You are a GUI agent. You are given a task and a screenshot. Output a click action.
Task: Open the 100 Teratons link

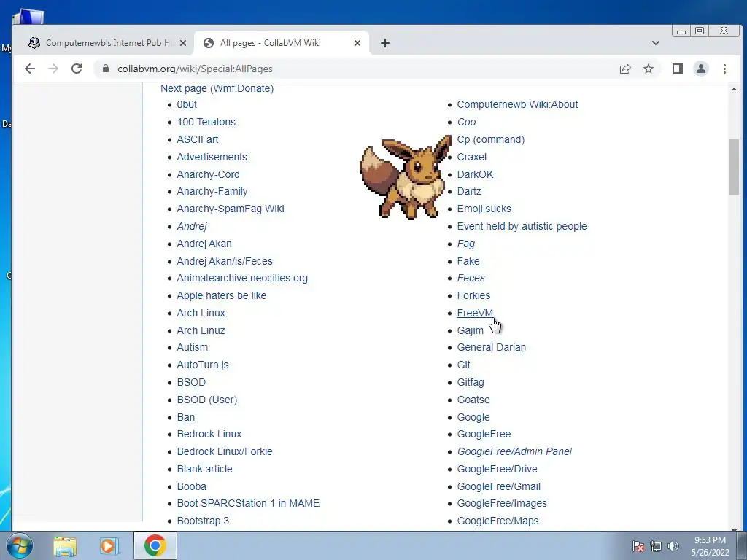[206, 122]
